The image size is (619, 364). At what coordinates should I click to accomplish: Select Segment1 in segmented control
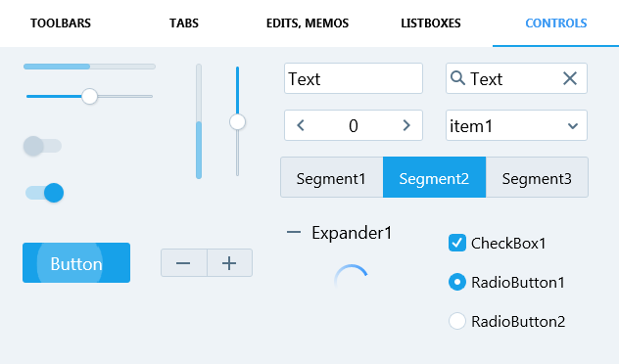(x=332, y=177)
